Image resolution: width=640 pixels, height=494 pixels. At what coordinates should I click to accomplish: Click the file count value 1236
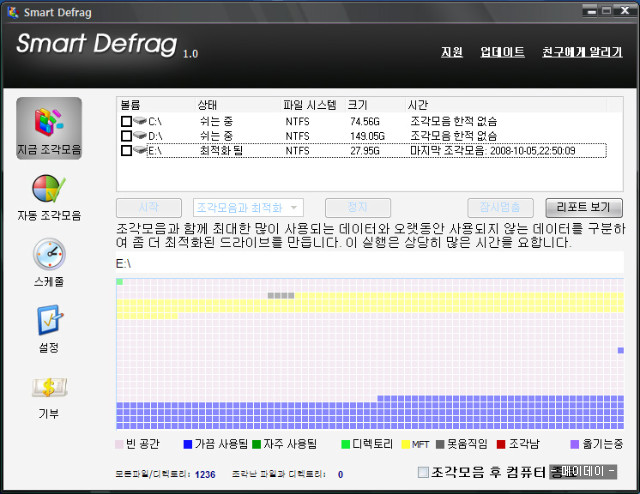(205, 474)
